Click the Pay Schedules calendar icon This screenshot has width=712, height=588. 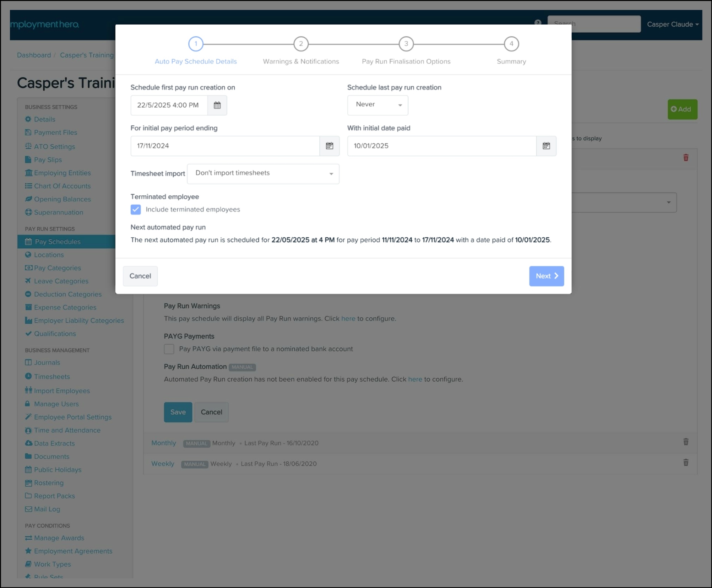pyautogui.click(x=28, y=242)
